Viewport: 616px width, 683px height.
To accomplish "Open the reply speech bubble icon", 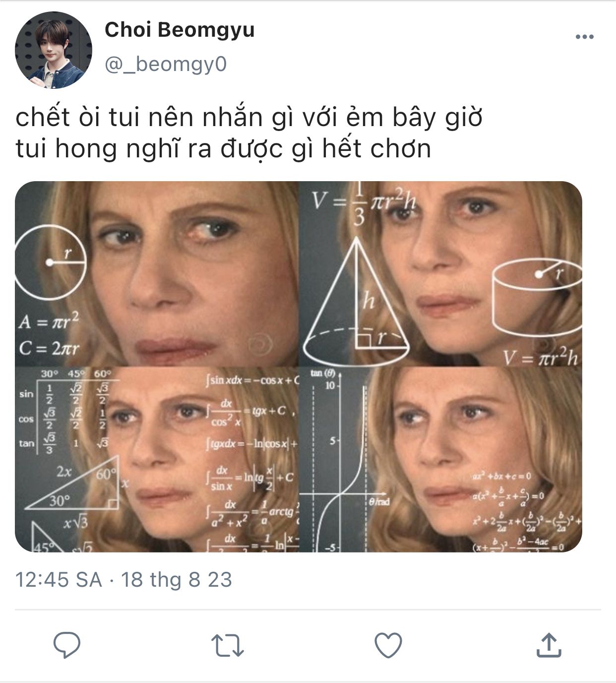I will click(67, 645).
